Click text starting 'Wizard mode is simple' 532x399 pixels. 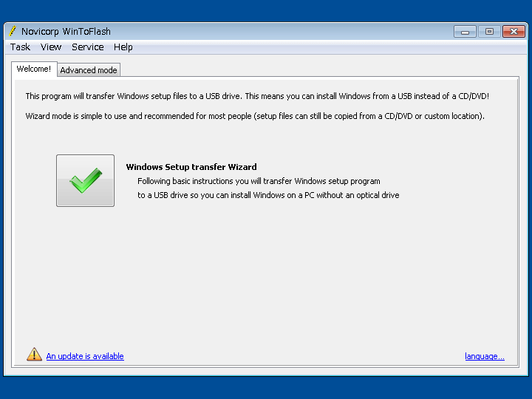coord(255,117)
